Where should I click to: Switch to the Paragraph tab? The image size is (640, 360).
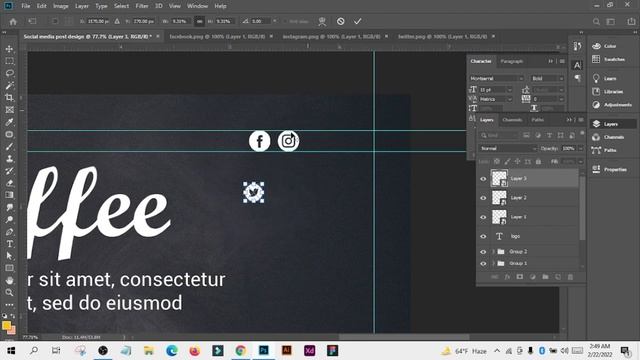511,61
